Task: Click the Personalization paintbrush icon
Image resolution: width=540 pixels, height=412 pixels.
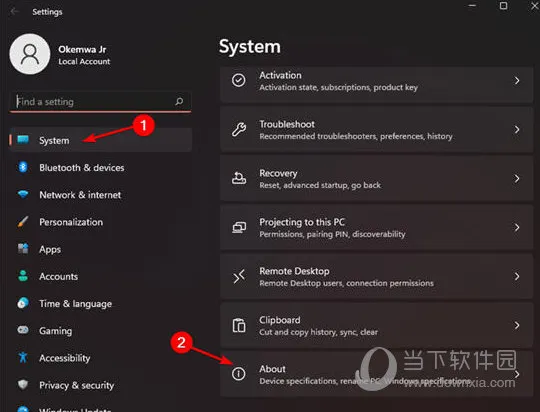Action: click(x=23, y=222)
